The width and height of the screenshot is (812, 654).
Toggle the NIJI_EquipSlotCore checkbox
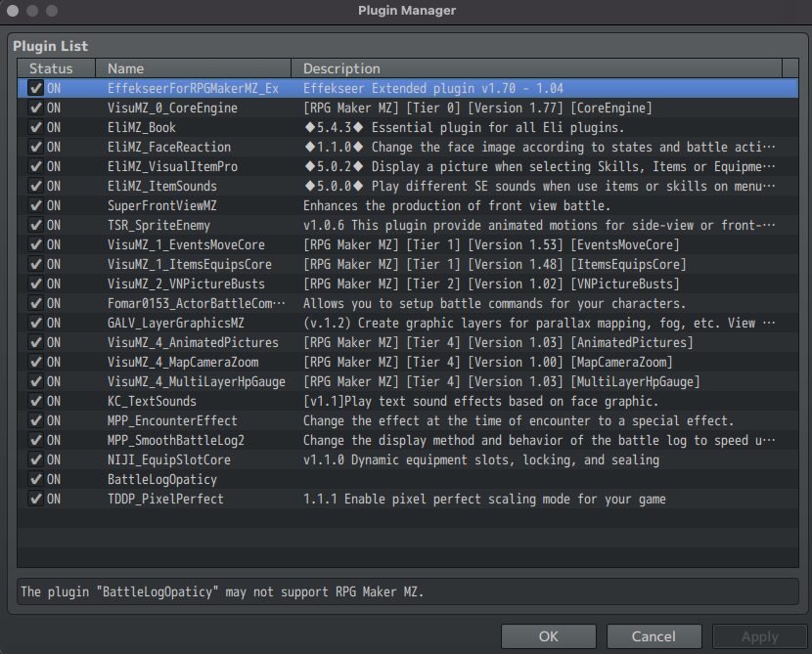click(35, 460)
